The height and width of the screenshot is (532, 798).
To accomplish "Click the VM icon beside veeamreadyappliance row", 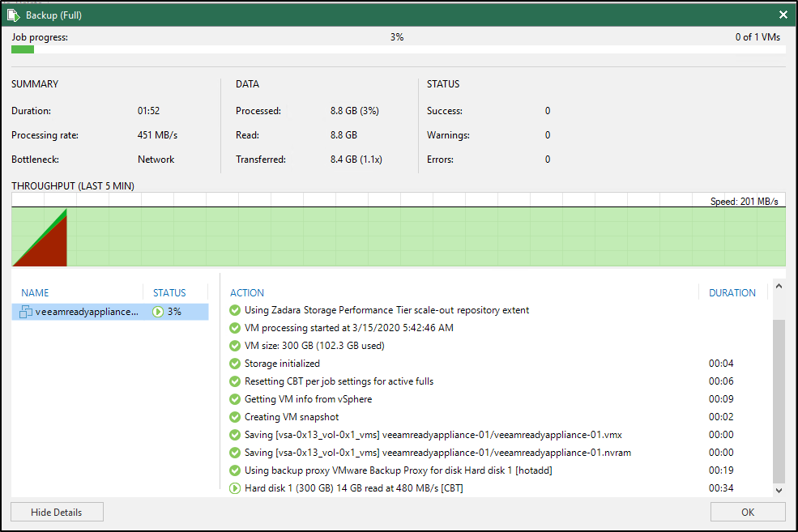I will [25, 312].
